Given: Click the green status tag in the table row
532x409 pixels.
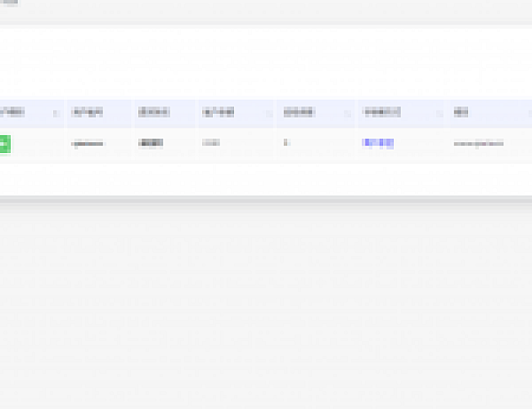Looking at the screenshot, I should pos(4,143).
